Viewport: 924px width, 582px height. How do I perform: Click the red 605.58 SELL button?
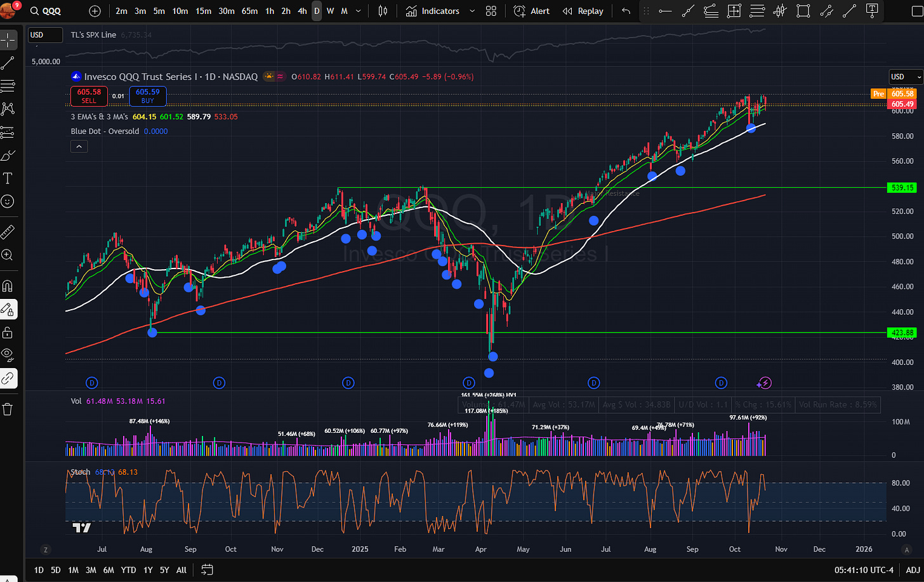[89, 96]
